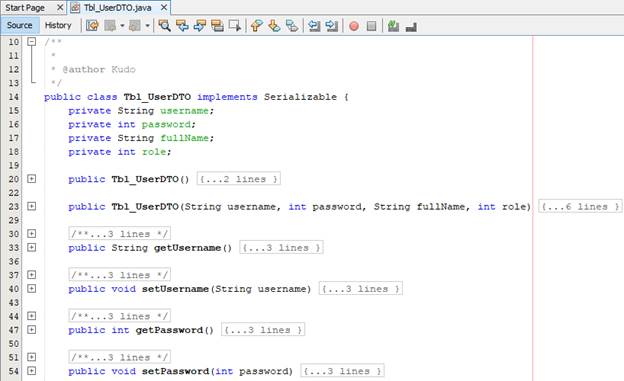Click method name setPassword
Screen dimensions: 624x381
[175, 371]
